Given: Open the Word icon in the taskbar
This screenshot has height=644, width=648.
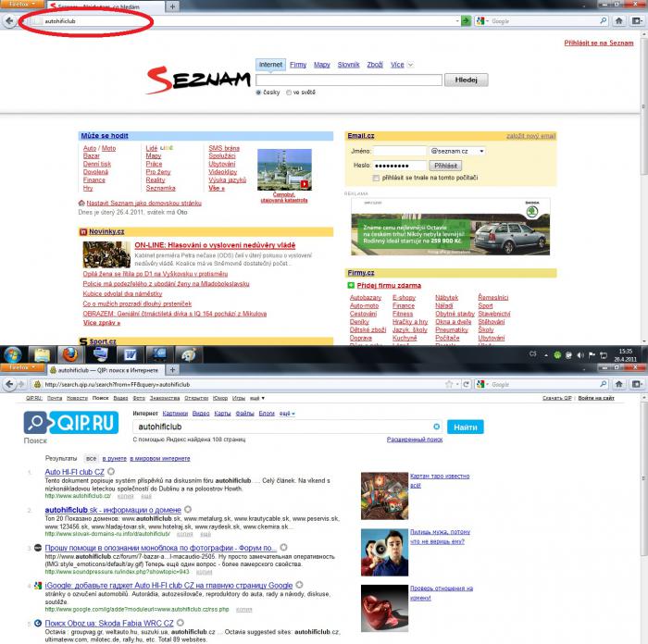Looking at the screenshot, I should [x=129, y=354].
